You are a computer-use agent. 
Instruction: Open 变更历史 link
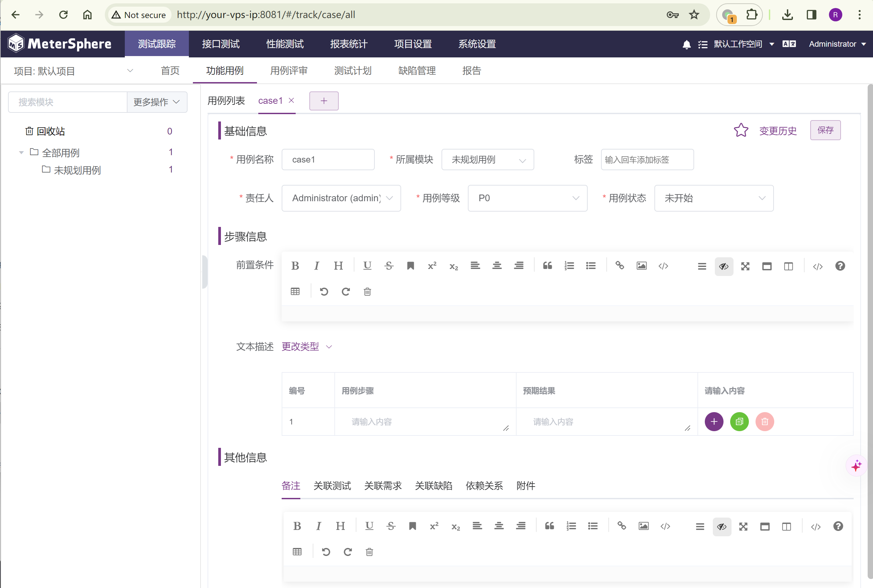pos(778,131)
